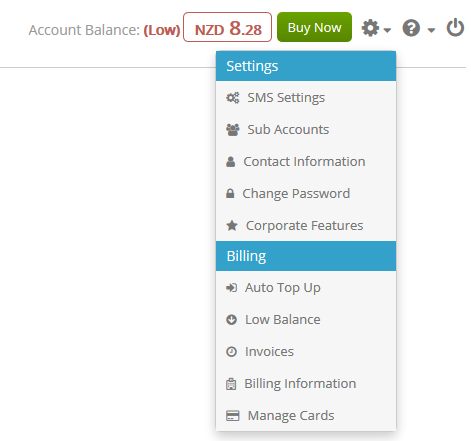471x441 pixels.
Task: Click the Billing section header
Action: pyautogui.click(x=306, y=256)
